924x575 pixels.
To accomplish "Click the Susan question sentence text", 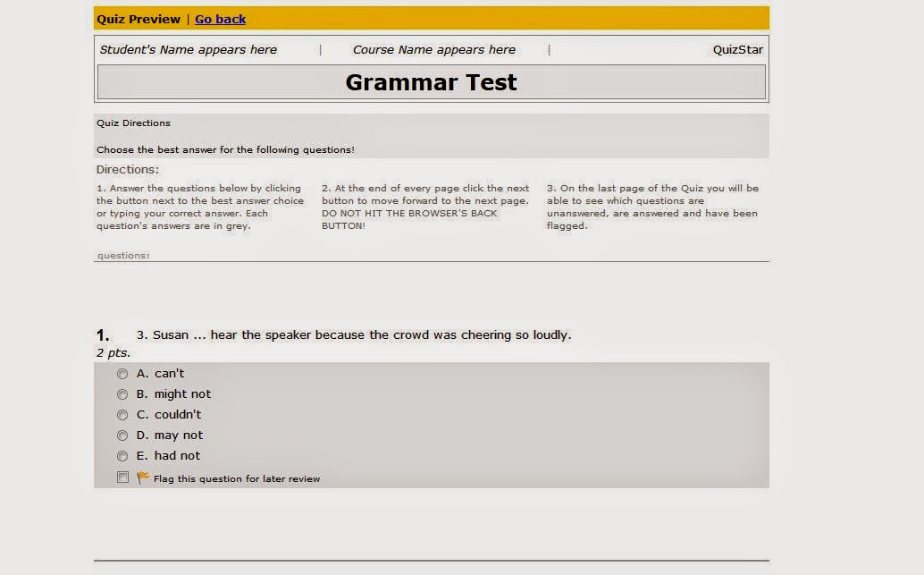I will pos(354,335).
